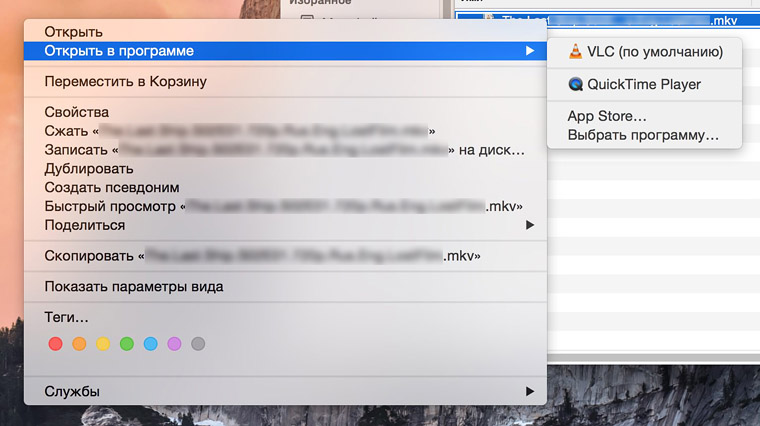Expand the Службы submenu arrow

click(530, 391)
